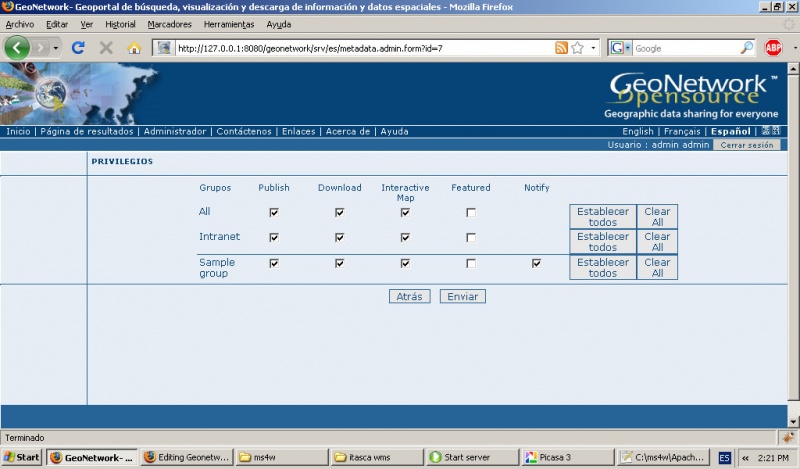800x469 pixels.
Task: Click the search magnifier icon
Action: 746,47
